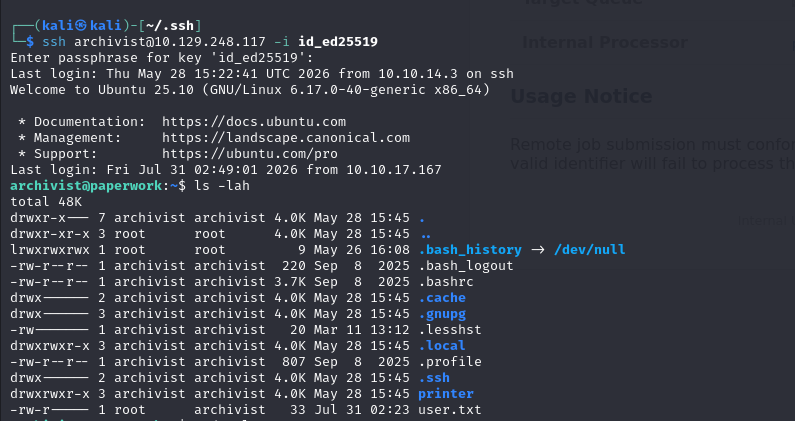Select the printer directory name
The width and height of the screenshot is (795, 421).
[x=446, y=394]
